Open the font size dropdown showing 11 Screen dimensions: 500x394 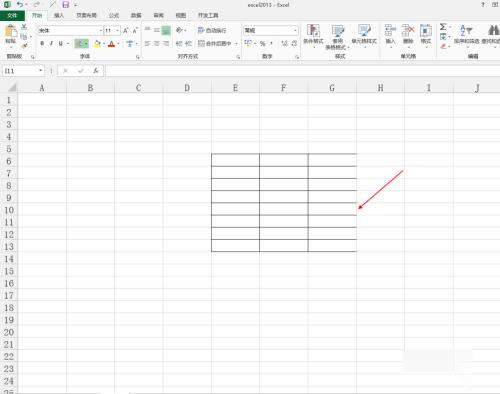click(x=118, y=31)
